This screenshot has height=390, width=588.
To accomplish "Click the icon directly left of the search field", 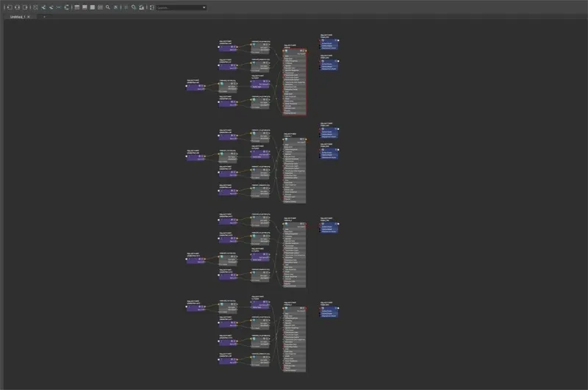I will point(152,7).
